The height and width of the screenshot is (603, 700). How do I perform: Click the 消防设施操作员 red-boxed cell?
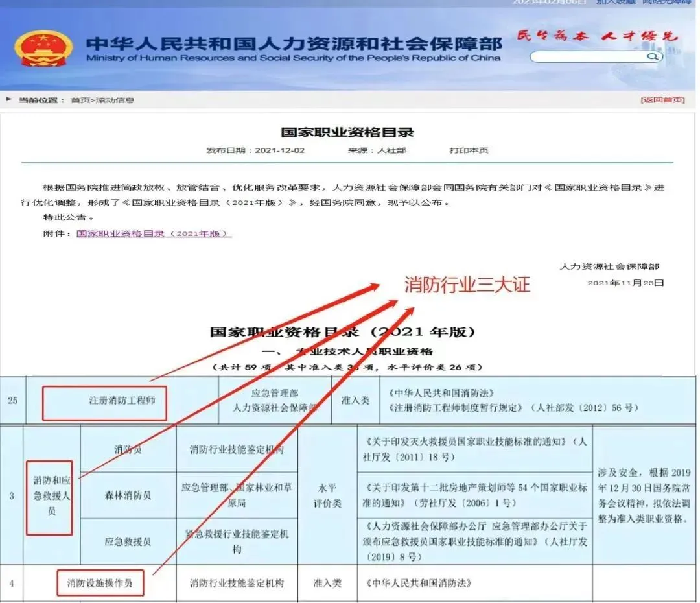click(100, 583)
